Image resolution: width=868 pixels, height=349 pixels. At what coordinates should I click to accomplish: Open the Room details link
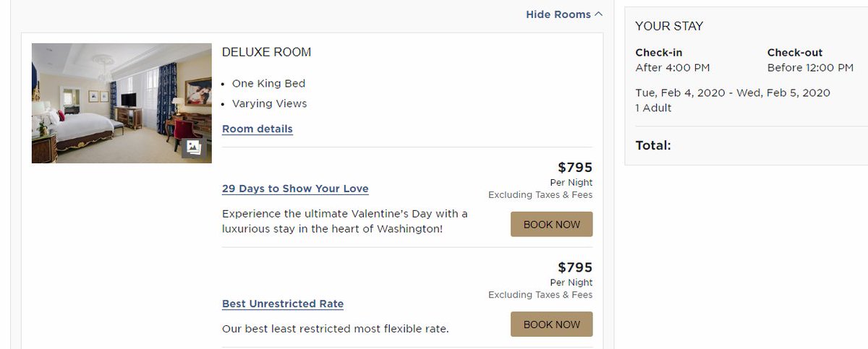pyautogui.click(x=258, y=129)
